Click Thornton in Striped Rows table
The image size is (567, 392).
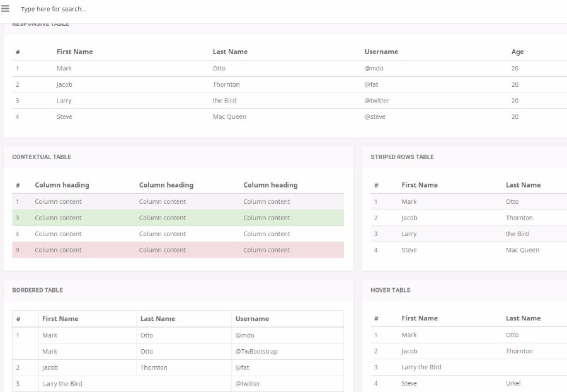[x=519, y=218]
